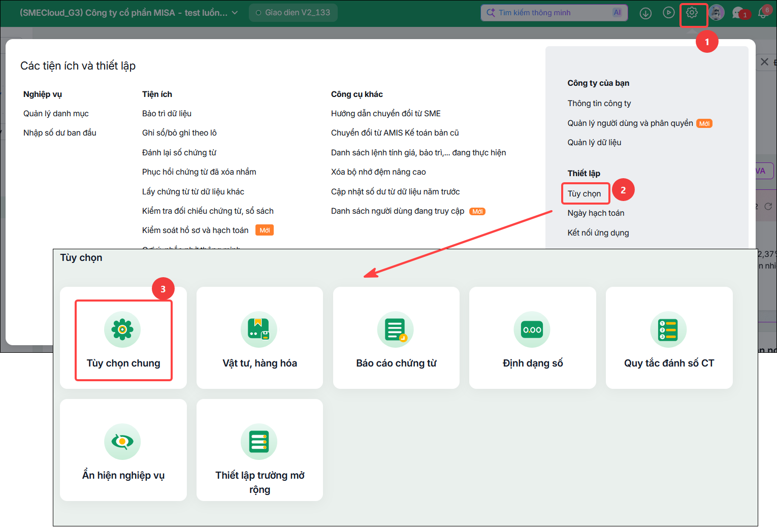Select Ngày hạch toán menu item
Screen dimensions: 777x532
tap(596, 213)
